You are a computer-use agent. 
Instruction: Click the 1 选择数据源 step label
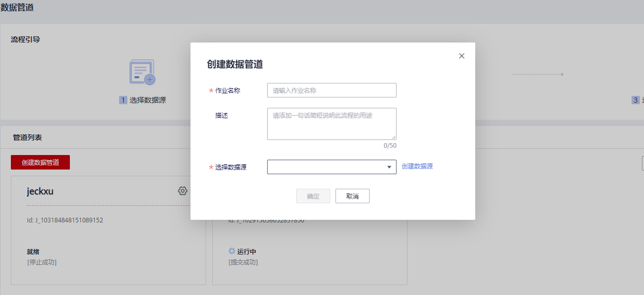(143, 100)
